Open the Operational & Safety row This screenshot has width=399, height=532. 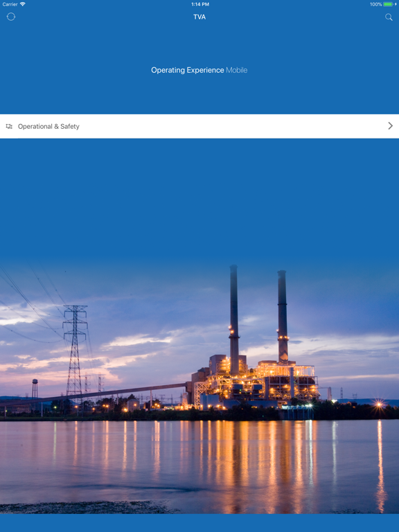click(x=199, y=126)
